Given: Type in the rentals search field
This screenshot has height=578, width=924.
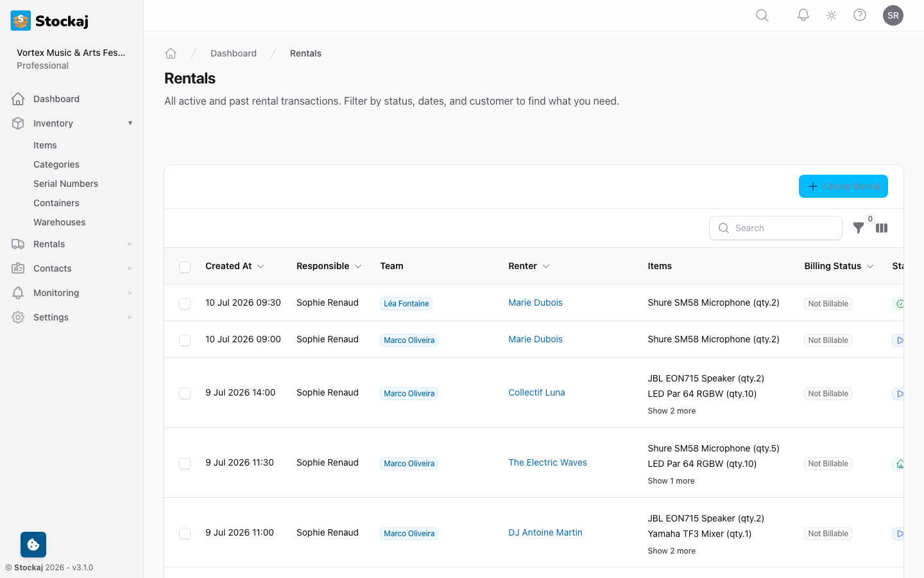Looking at the screenshot, I should click(x=776, y=228).
